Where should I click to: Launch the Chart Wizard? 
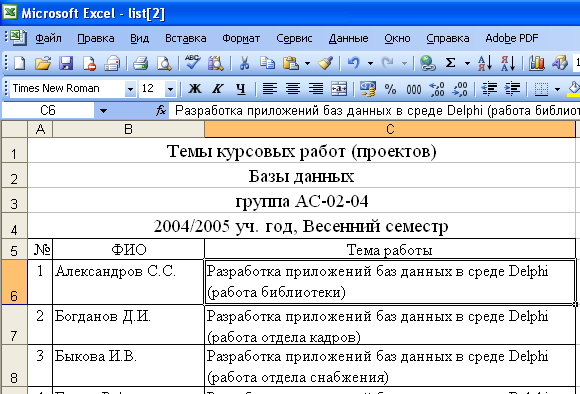pos(536,63)
